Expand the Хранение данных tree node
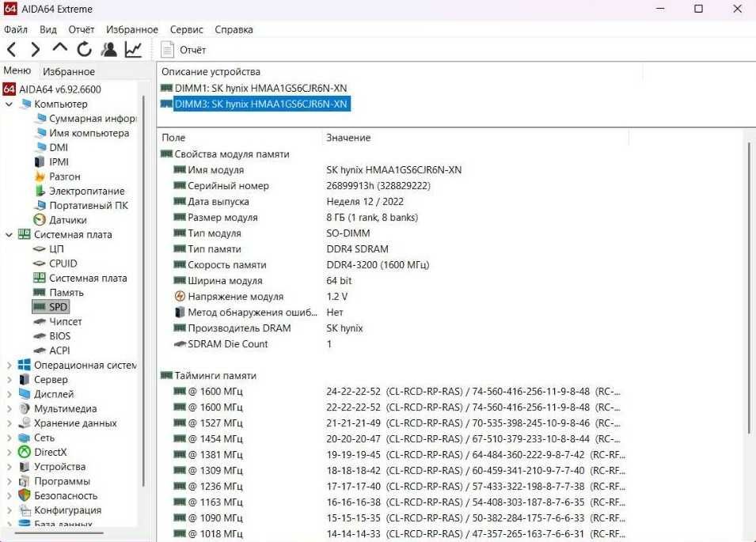756x542 pixels. [x=9, y=423]
